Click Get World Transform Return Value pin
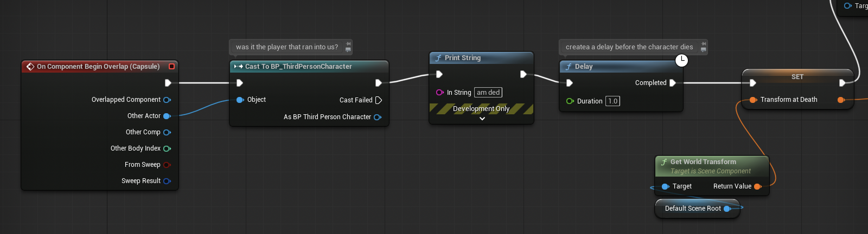Viewport: 868px width, 234px height. pyautogui.click(x=757, y=186)
